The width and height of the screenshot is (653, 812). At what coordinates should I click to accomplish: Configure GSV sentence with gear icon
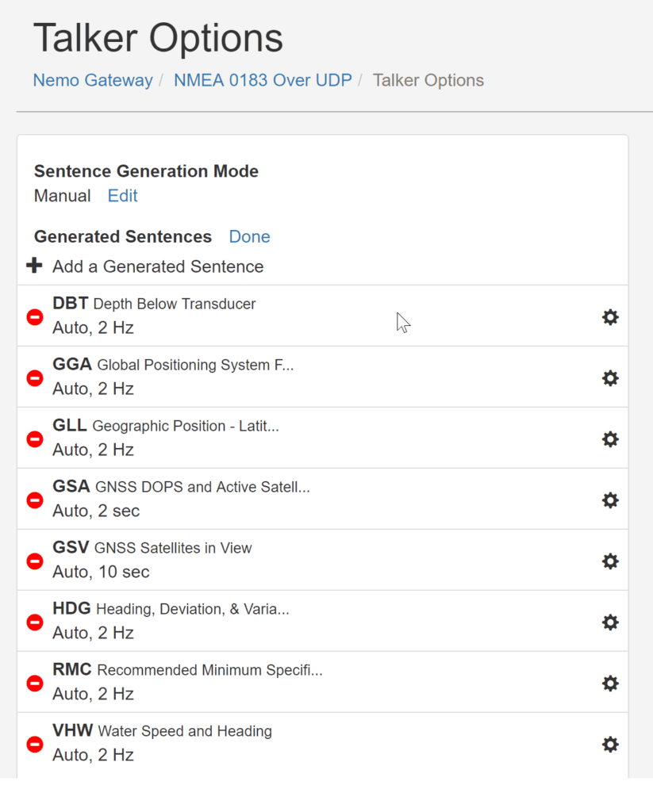coord(610,561)
